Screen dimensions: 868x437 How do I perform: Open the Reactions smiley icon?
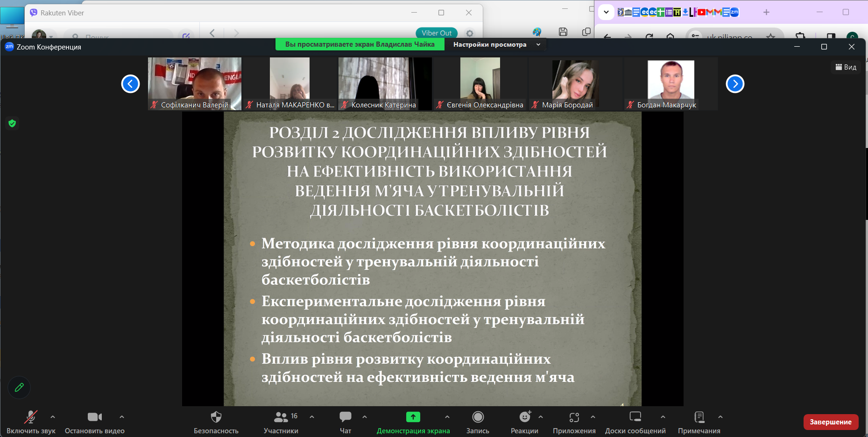[x=524, y=417]
